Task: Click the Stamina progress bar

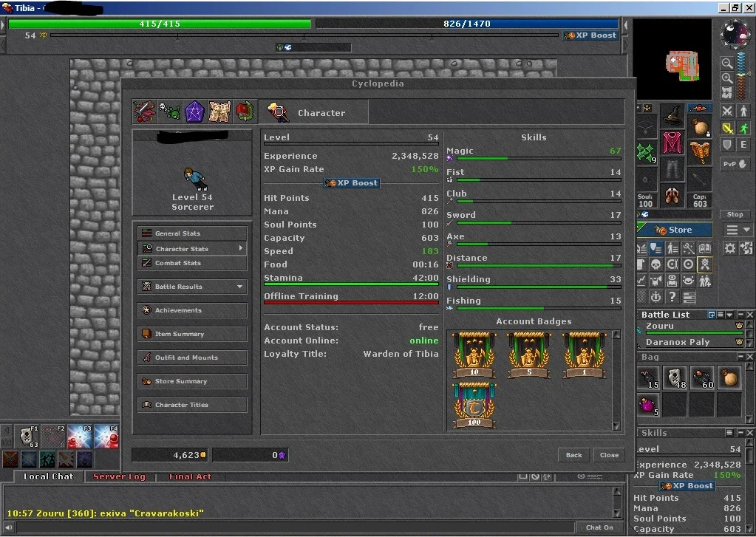Action: point(351,284)
